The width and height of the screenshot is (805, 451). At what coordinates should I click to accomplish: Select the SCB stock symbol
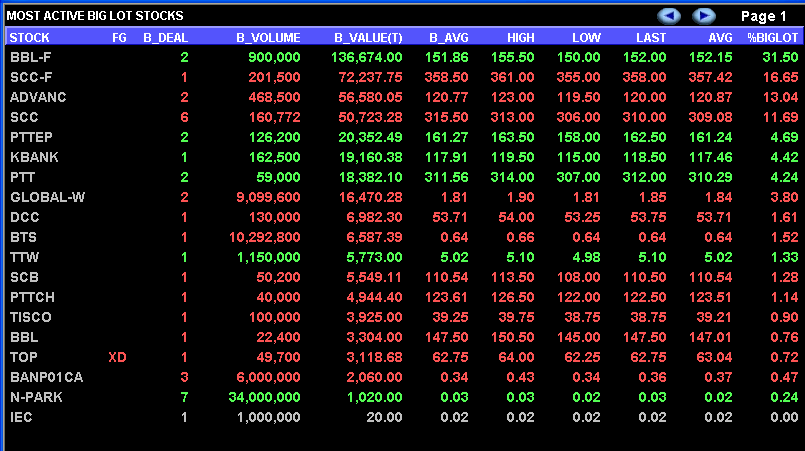(x=24, y=277)
